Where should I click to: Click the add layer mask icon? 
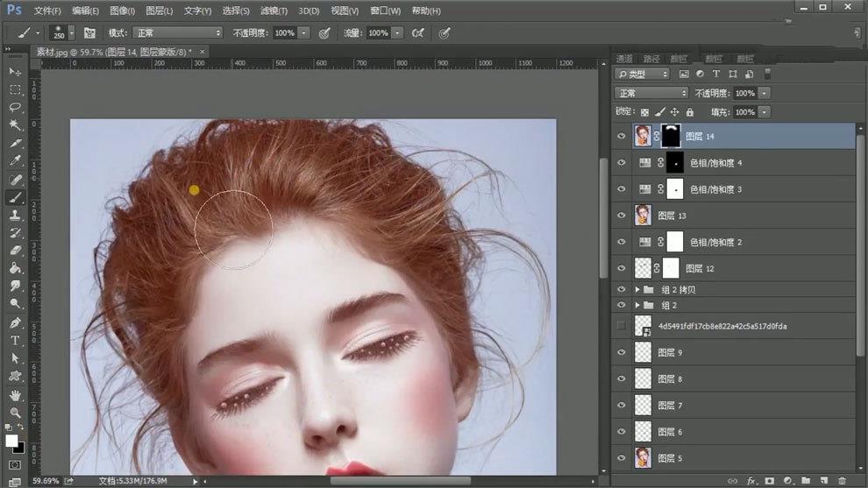pos(769,480)
